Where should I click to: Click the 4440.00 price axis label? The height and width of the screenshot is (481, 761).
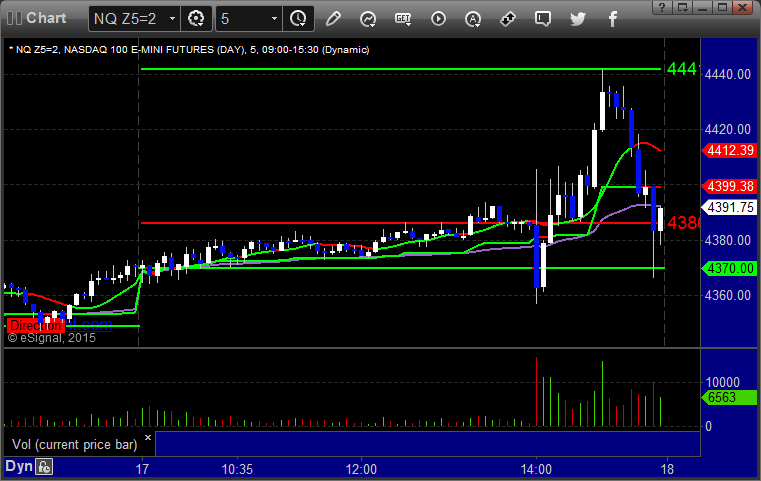tap(728, 74)
